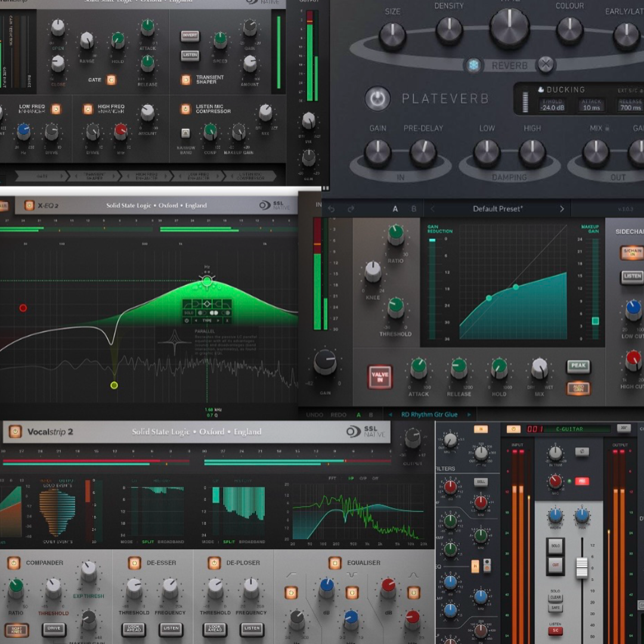The height and width of the screenshot is (644, 644).
Task: Select High Freq Enhancer block in order strip
Action: [x=147, y=176]
